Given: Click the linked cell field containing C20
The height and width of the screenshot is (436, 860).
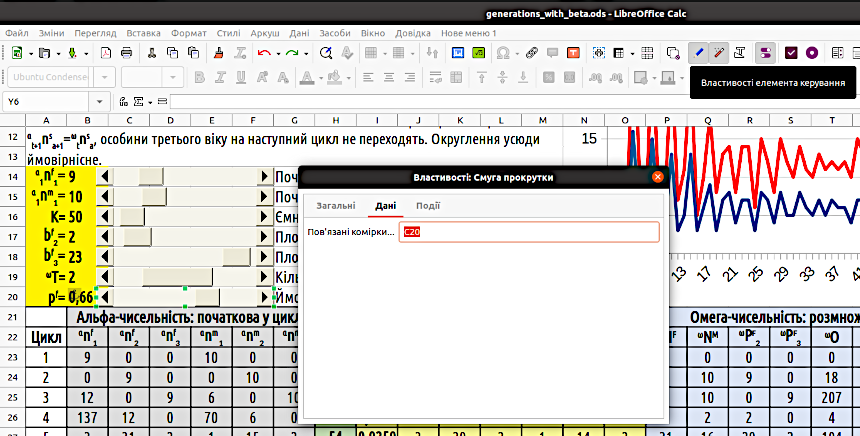Looking at the screenshot, I should pos(528,232).
